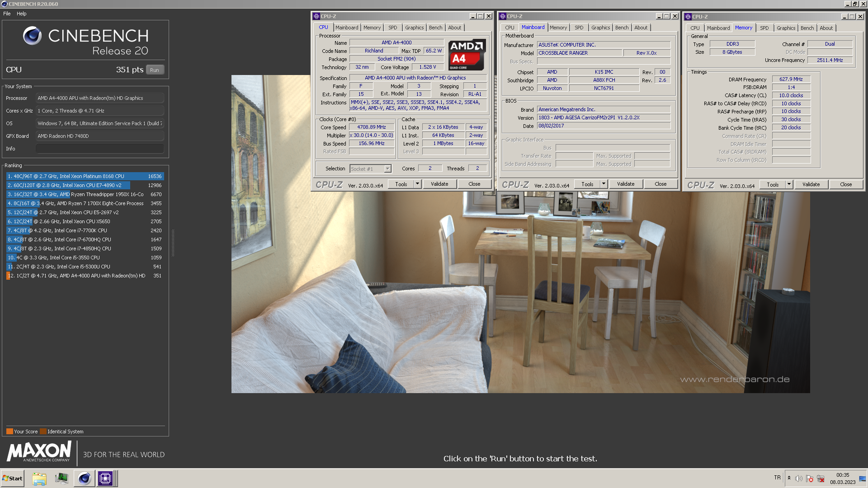The width and height of the screenshot is (868, 488).
Task: Run the Cinebench CPU test
Action: click(155, 70)
